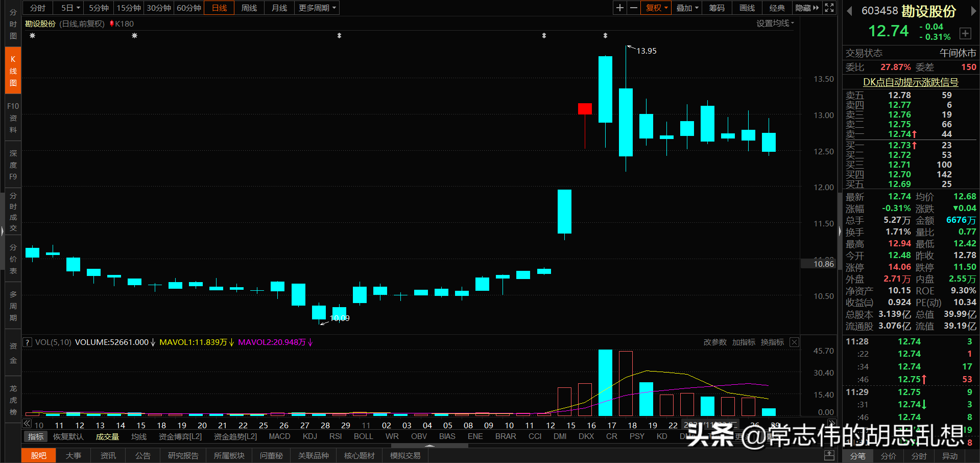This screenshot has height=463, width=980.
Task: Click first event star marker above chart
Action: click(33, 36)
